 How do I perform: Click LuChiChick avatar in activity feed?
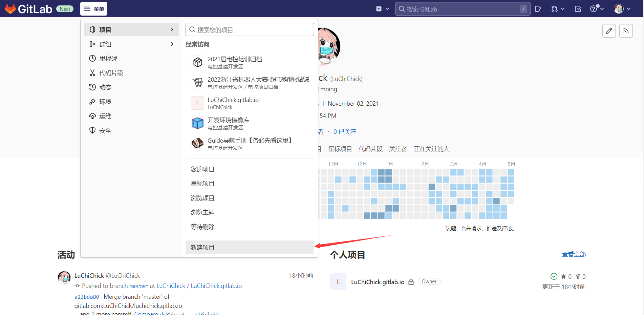64,278
